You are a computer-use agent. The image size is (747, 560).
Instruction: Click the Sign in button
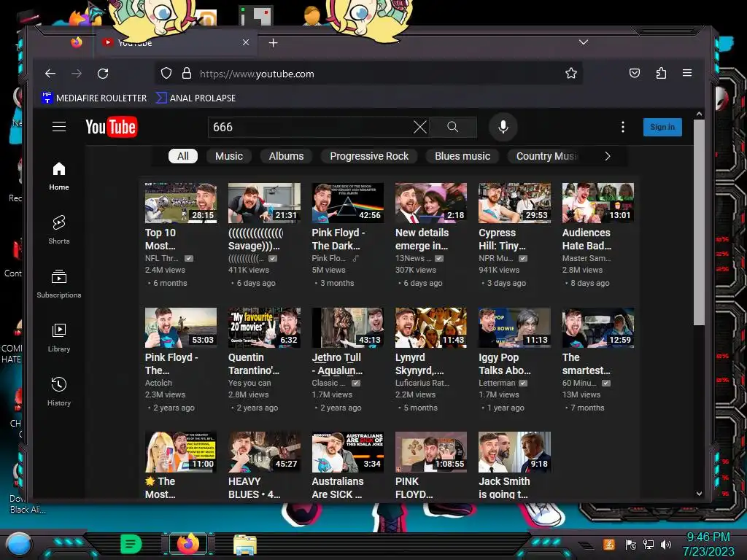pyautogui.click(x=662, y=127)
